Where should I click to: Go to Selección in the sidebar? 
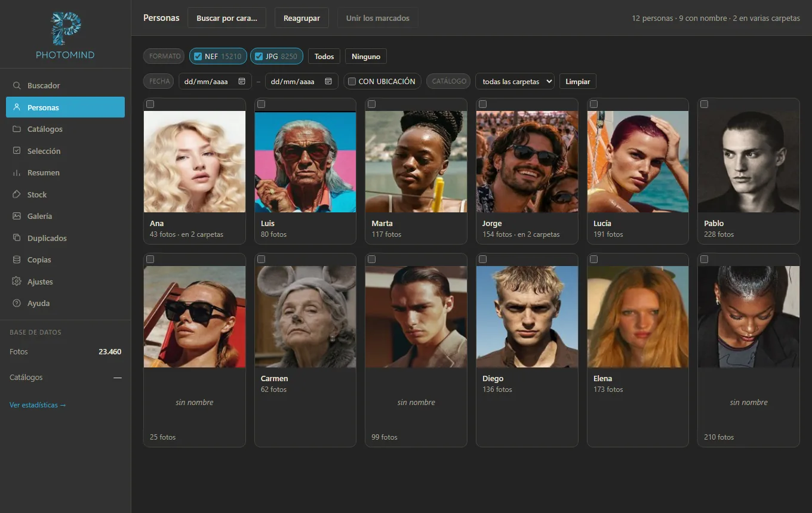[x=65, y=151]
